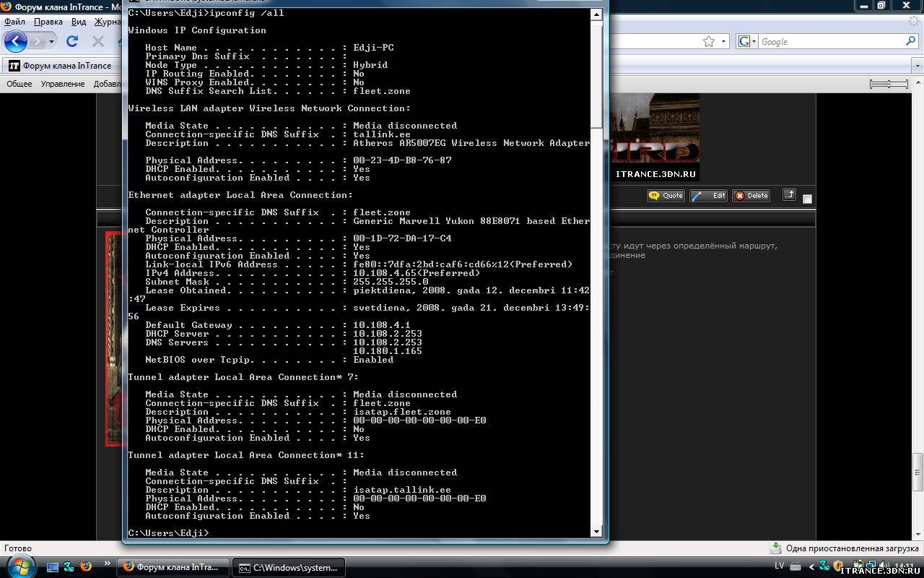Switch to the Форум клана InTrance tab

(61, 66)
